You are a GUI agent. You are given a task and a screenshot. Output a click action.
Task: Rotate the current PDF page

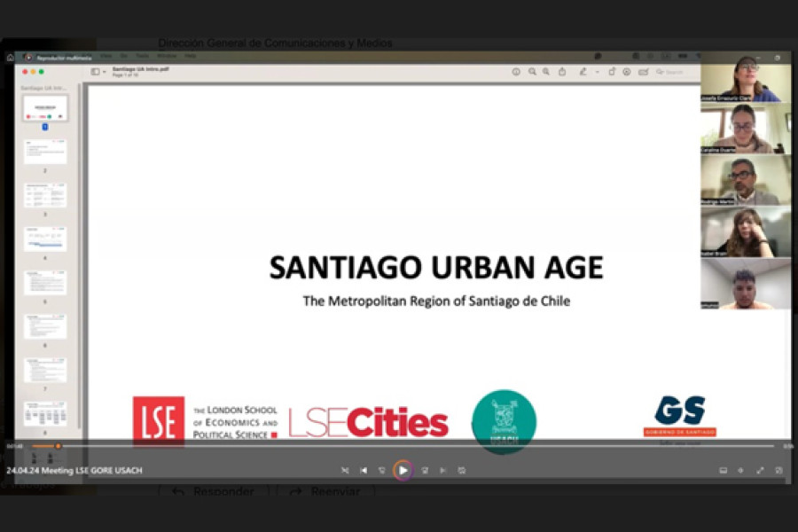(612, 72)
